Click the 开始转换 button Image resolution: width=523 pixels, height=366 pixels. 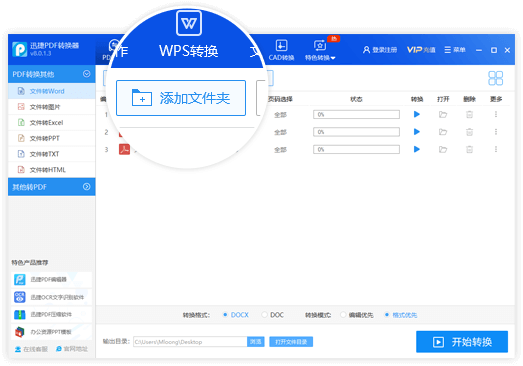click(462, 342)
